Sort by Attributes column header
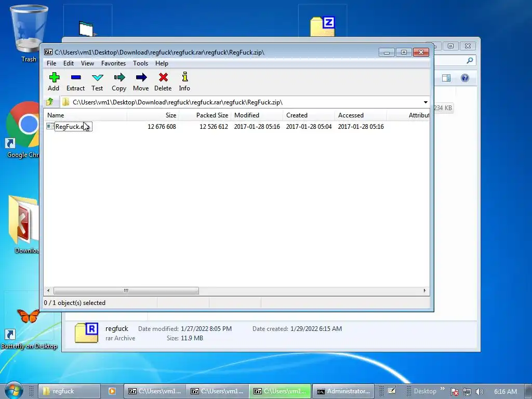The height and width of the screenshot is (399, 532). pos(408,115)
